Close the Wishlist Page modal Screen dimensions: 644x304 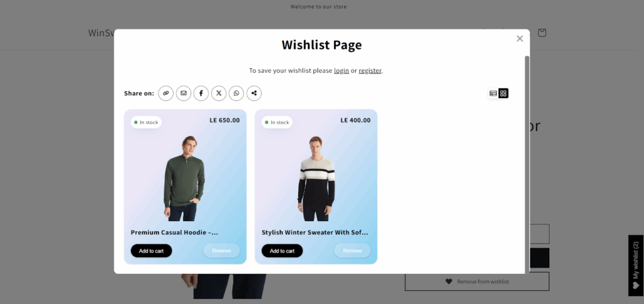pos(520,38)
